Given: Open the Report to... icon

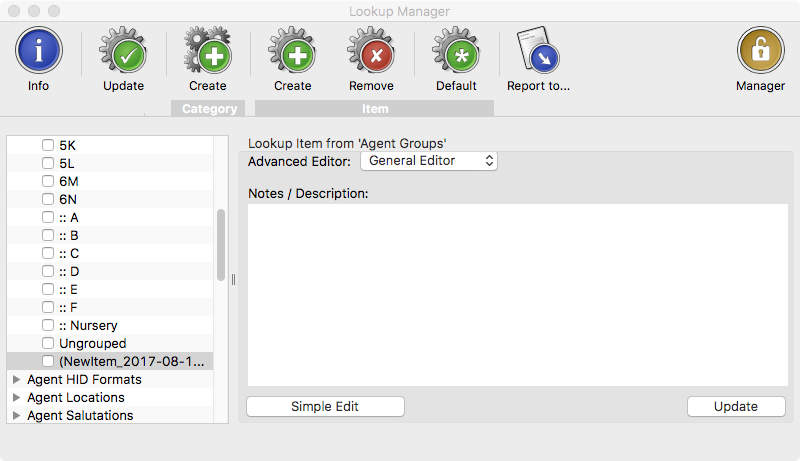Looking at the screenshot, I should 538,50.
